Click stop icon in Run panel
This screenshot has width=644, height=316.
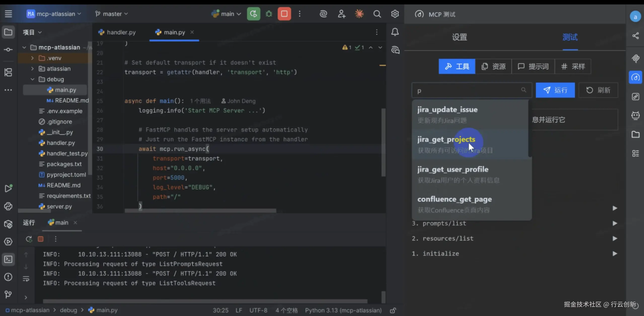pos(41,239)
